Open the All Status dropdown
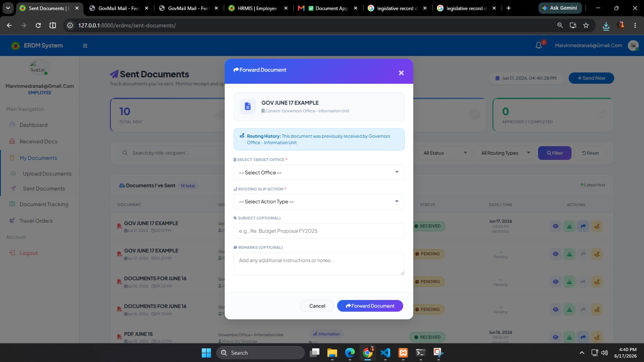Viewport: 644px width, 362px height. [445, 153]
